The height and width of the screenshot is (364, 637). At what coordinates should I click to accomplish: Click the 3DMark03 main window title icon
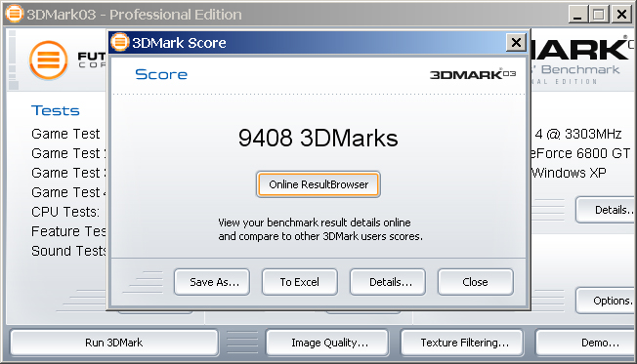pos(15,14)
